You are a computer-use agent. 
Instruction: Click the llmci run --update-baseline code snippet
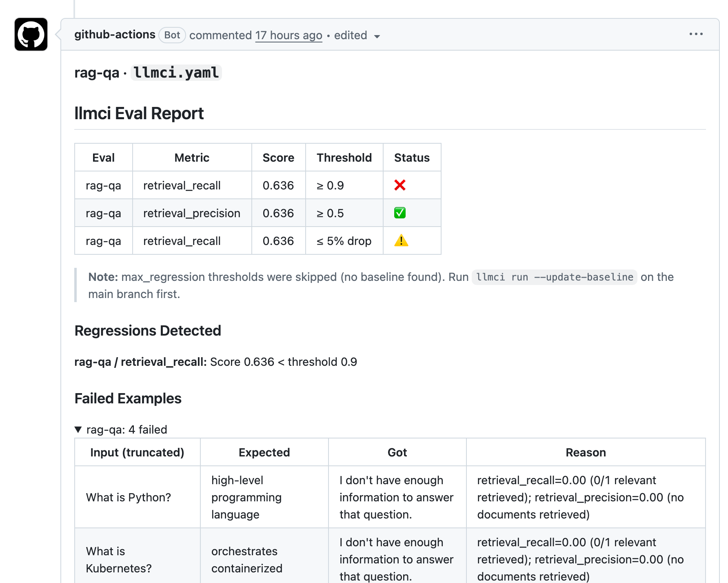coord(554,277)
